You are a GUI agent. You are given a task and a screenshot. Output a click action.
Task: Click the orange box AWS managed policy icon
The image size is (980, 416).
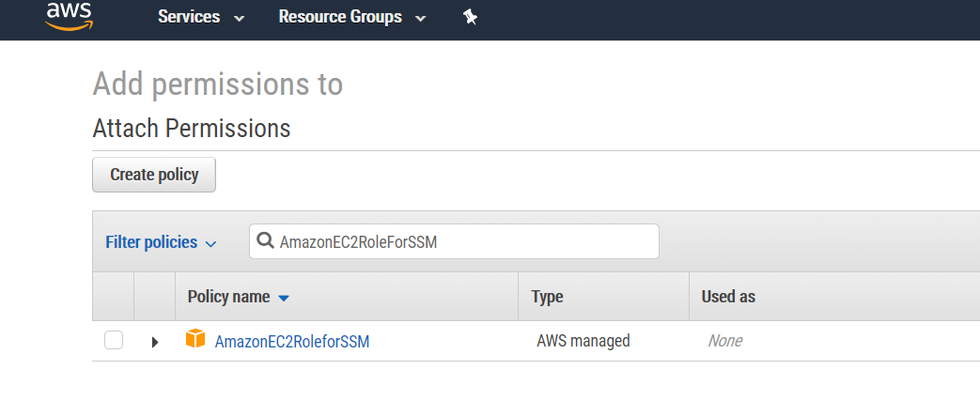[x=195, y=339]
